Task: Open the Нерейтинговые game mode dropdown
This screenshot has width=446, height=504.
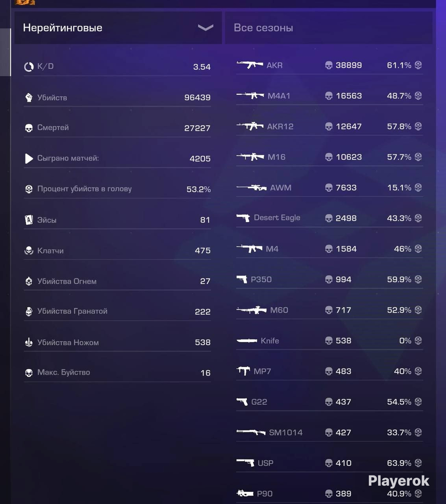Action: pyautogui.click(x=118, y=28)
